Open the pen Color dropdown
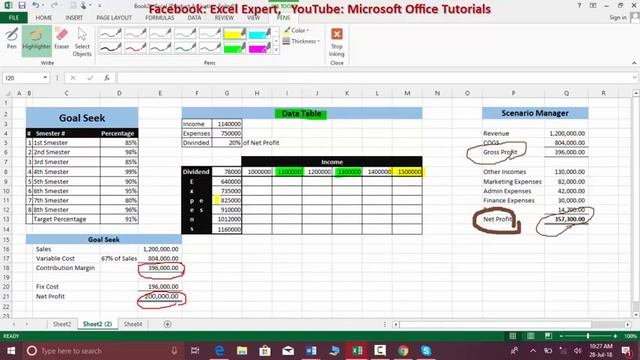This screenshot has height=360, width=640. [x=296, y=30]
